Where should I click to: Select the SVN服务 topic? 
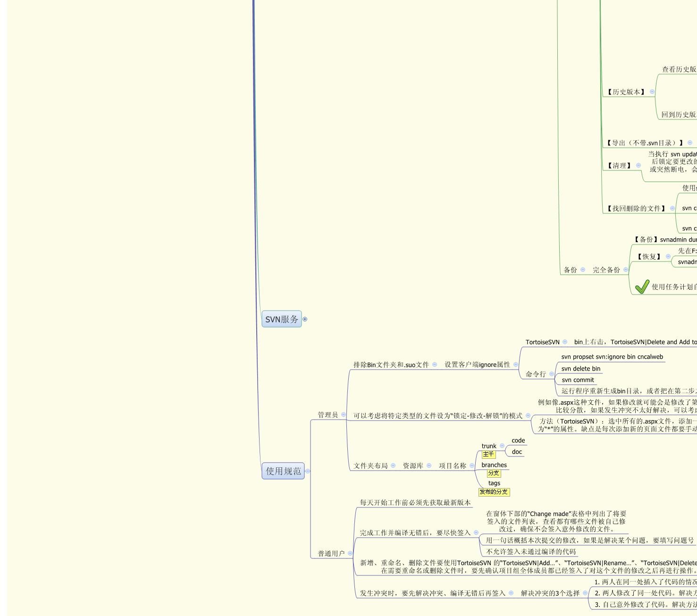click(282, 319)
